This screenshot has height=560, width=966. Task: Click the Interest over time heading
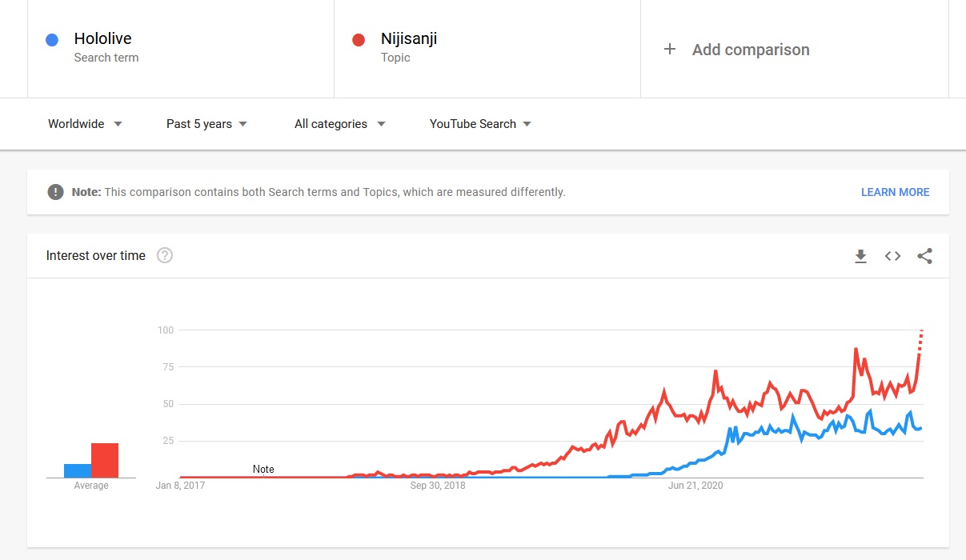coord(96,256)
